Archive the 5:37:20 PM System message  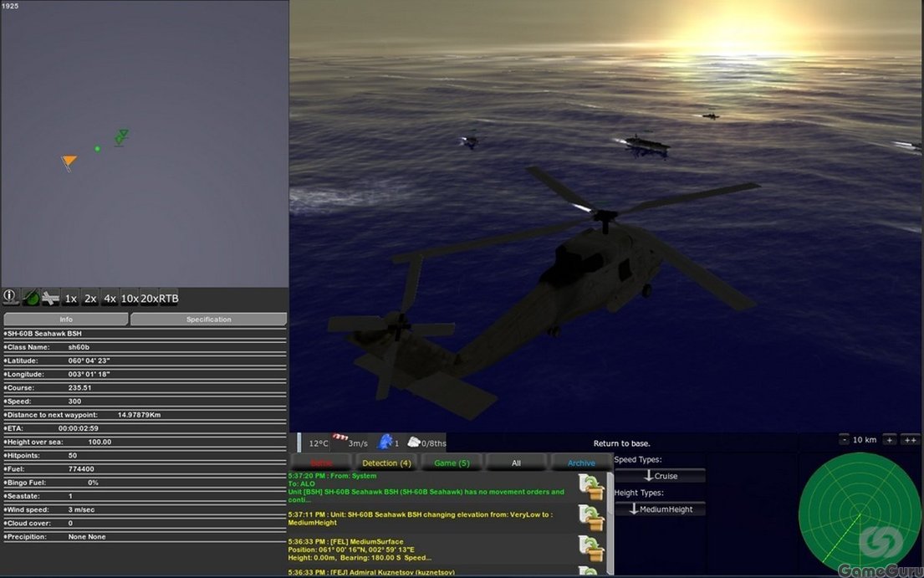point(591,487)
